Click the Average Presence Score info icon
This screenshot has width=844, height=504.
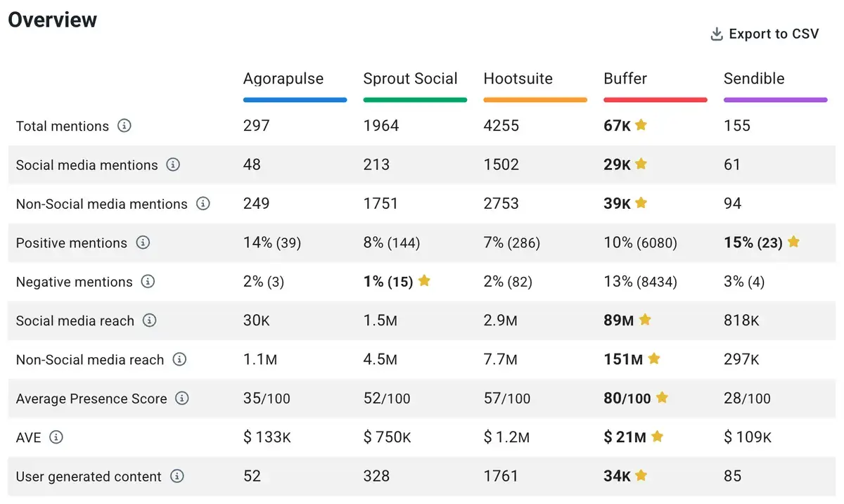(x=181, y=399)
